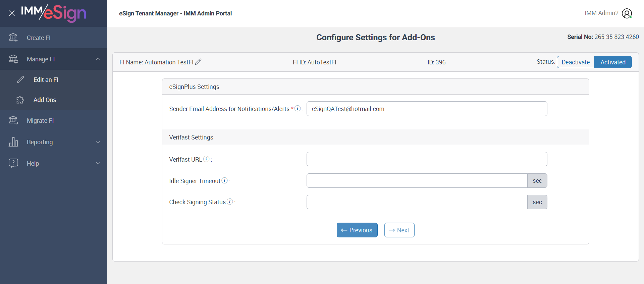Click the info icon beside Sender Email Address
644x284 pixels.
pos(298,108)
